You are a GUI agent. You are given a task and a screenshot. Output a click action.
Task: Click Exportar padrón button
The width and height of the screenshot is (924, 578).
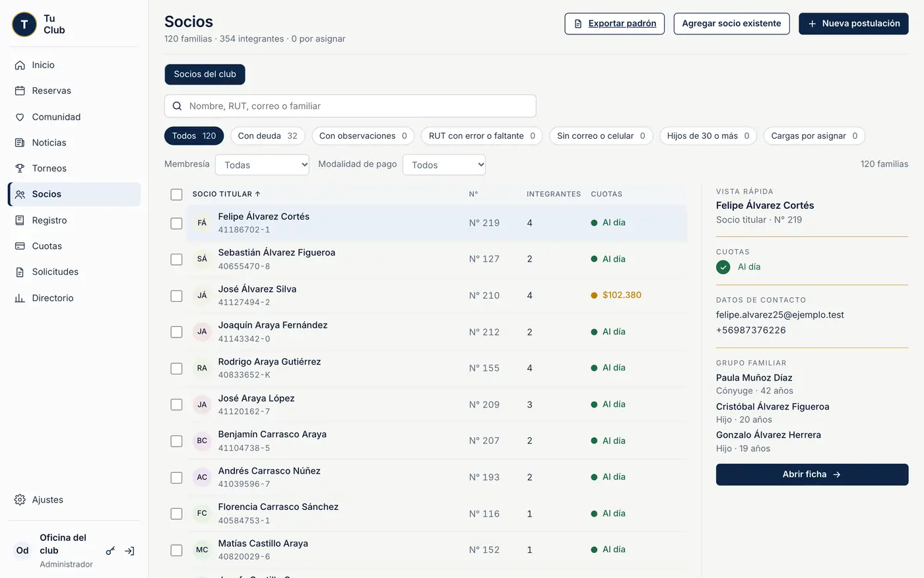coord(614,23)
